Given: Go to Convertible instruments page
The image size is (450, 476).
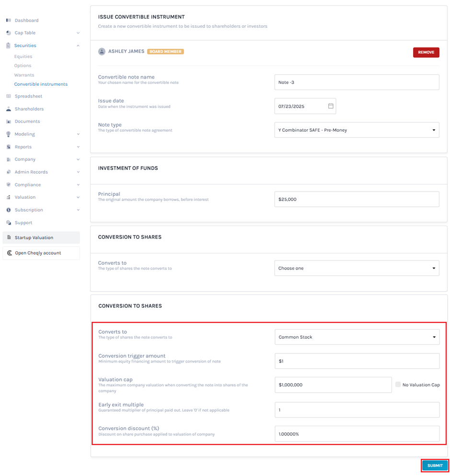Looking at the screenshot, I should 41,84.
